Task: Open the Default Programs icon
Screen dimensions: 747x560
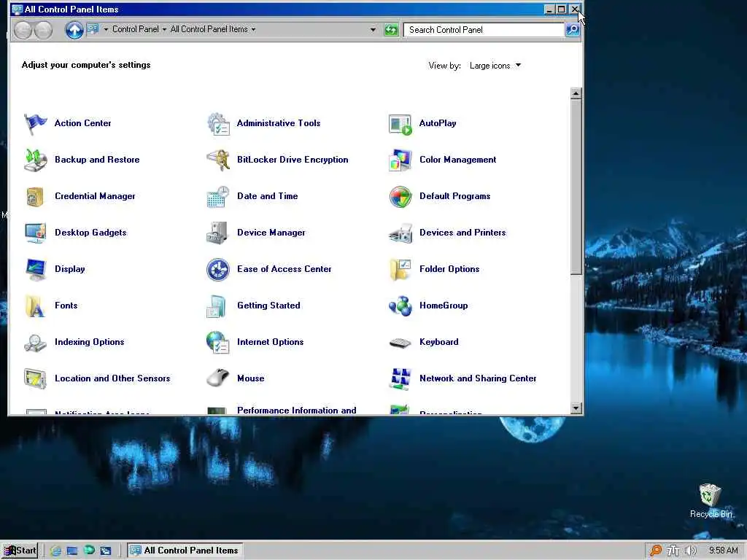Action: [x=400, y=197]
